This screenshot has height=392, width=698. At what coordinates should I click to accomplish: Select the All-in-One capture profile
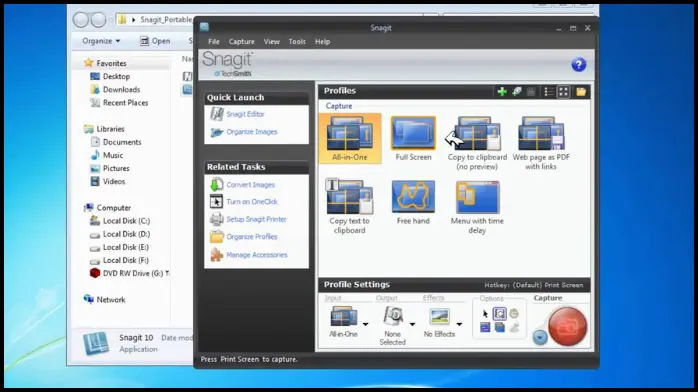point(350,138)
